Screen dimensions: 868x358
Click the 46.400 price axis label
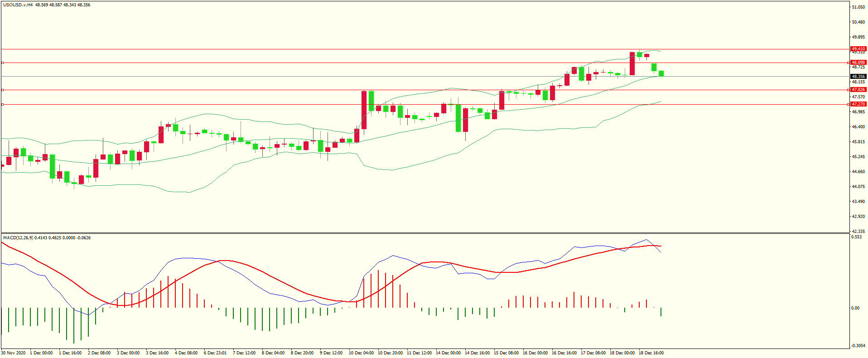858,127
